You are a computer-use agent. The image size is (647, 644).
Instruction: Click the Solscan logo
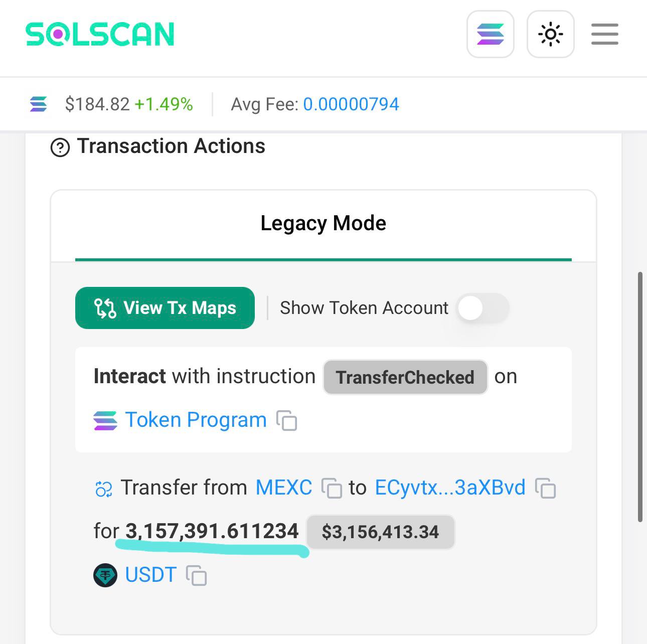coord(100,34)
